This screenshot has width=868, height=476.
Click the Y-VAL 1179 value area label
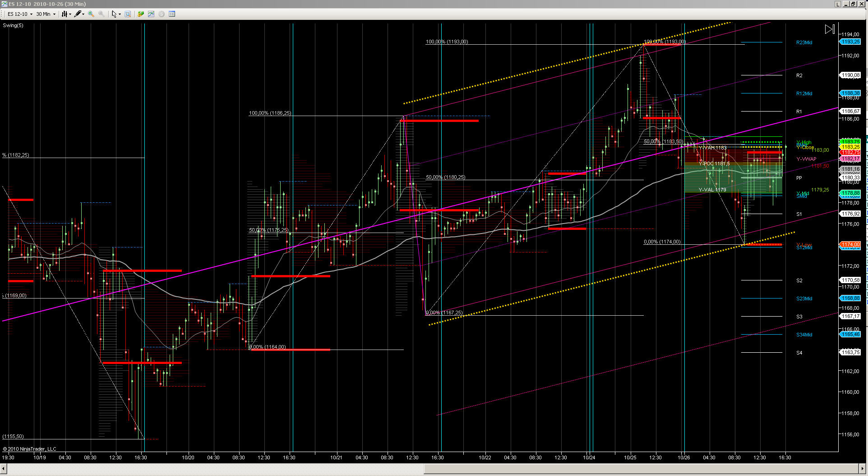(712, 190)
